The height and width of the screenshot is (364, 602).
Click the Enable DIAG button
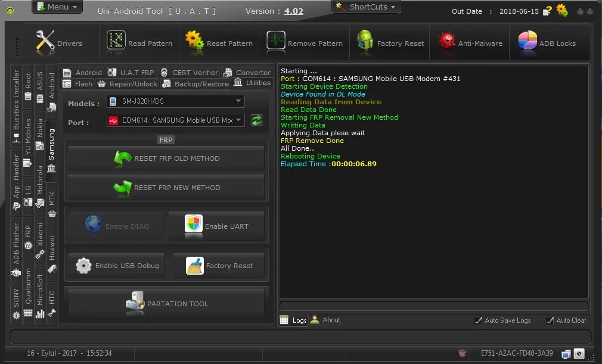click(x=116, y=226)
